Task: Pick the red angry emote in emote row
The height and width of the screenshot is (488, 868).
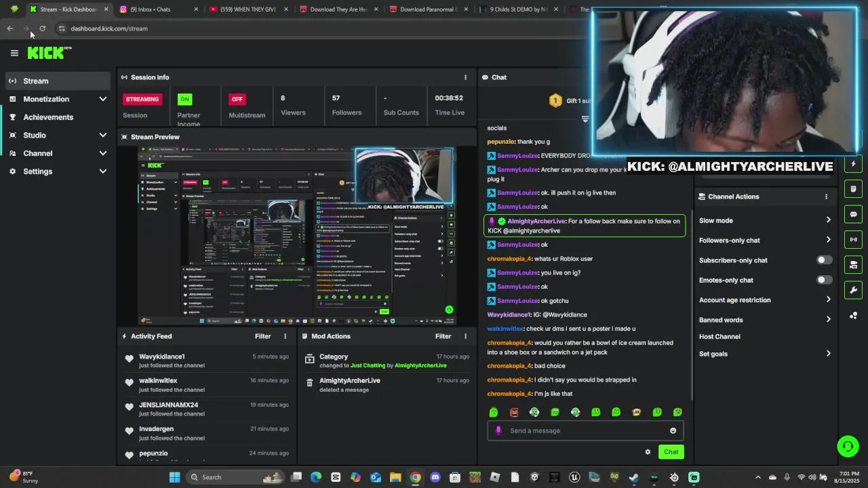Action: click(x=514, y=412)
